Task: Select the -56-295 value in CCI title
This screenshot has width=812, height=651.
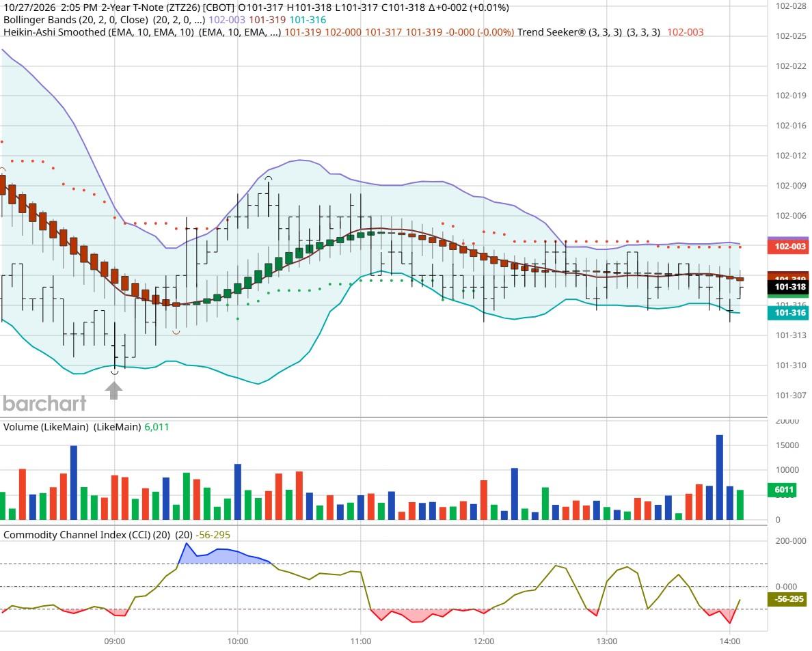Action: (x=213, y=535)
